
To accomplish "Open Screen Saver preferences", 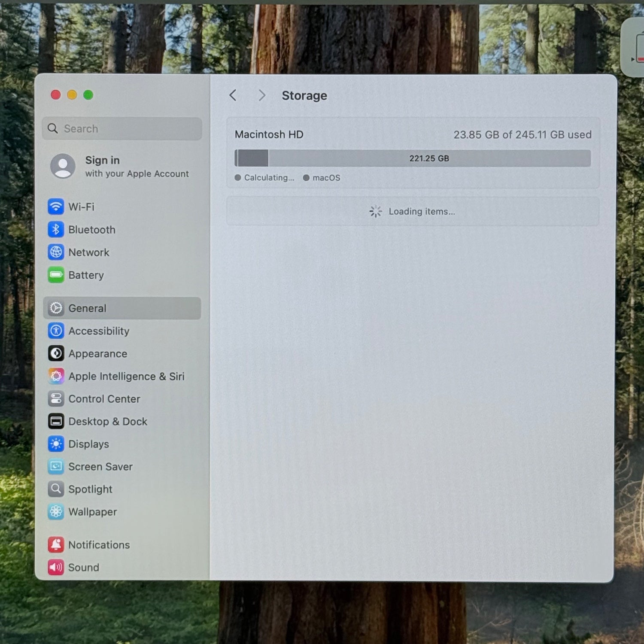I will pyautogui.click(x=100, y=467).
